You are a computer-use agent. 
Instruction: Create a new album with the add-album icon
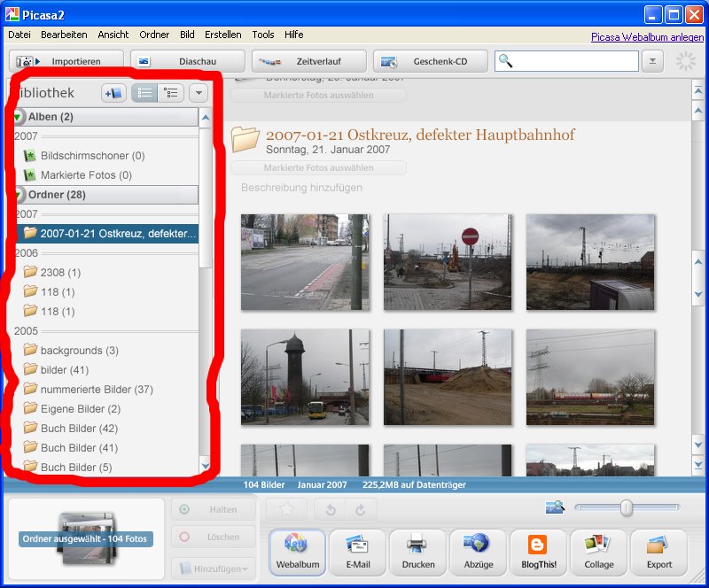click(x=113, y=92)
